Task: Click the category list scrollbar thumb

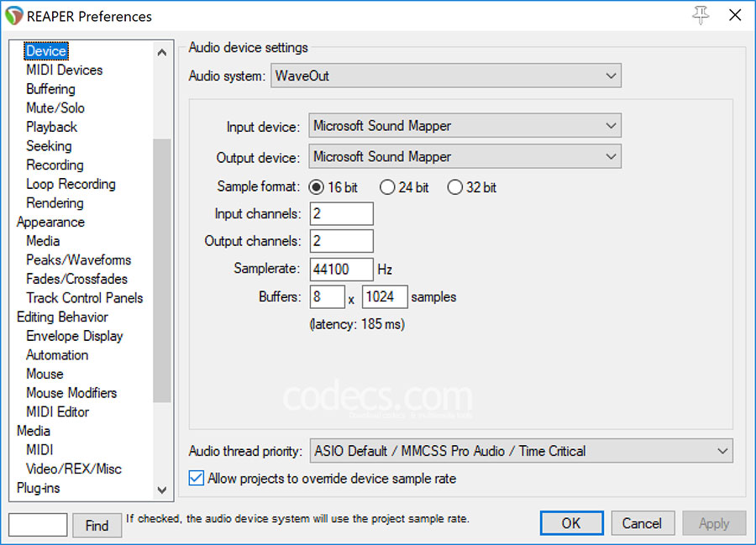Action: pos(162,270)
